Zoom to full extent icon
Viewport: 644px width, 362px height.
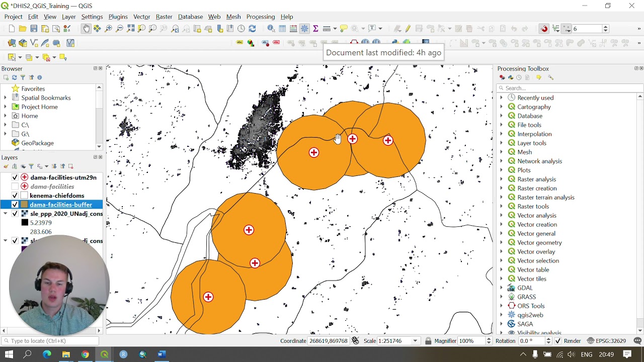(x=131, y=29)
